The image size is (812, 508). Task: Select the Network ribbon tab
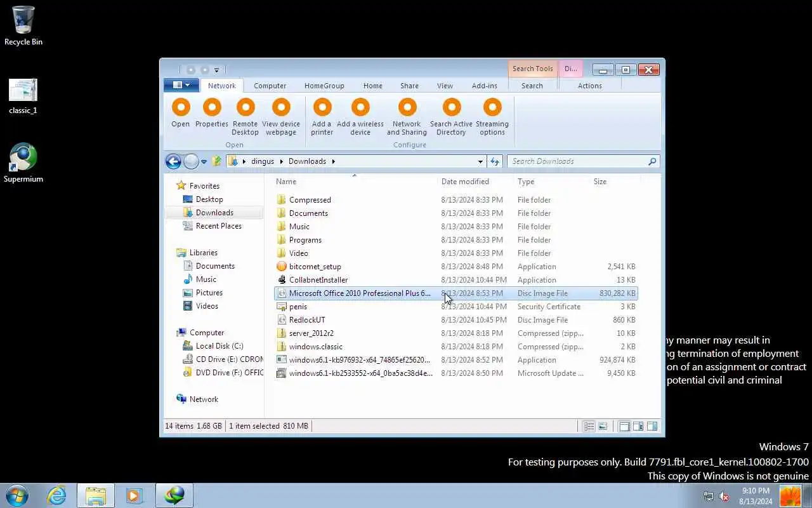pyautogui.click(x=222, y=86)
